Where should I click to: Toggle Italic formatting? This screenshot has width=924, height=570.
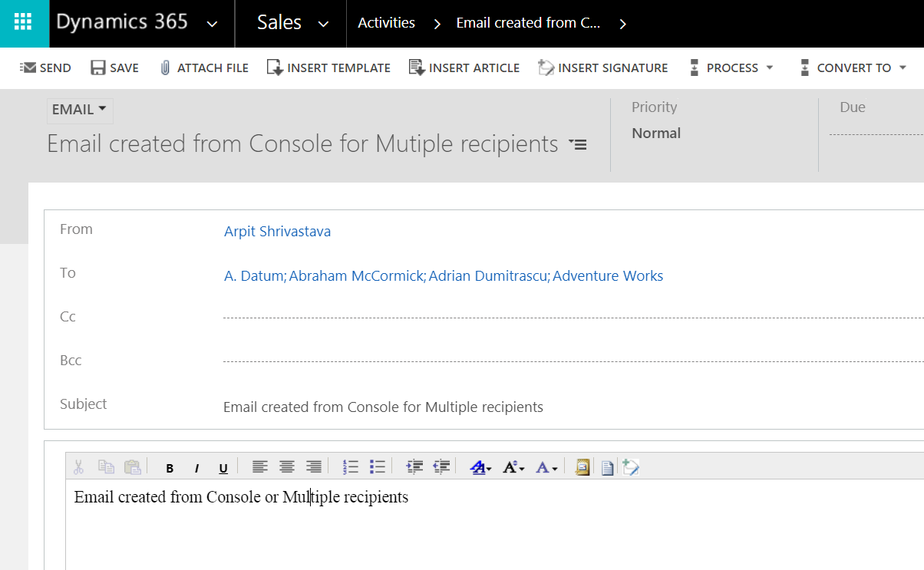[196, 468]
